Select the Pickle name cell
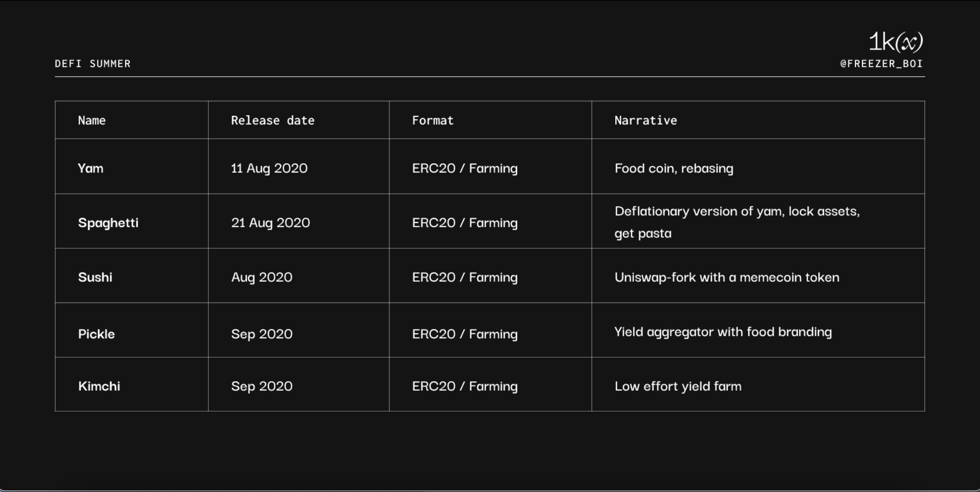980x492 pixels. (x=96, y=334)
